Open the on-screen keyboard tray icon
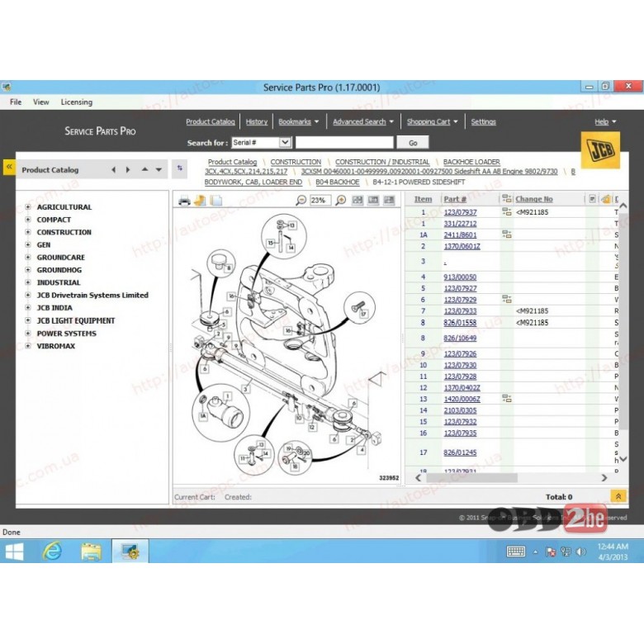Viewport: 644px width, 644px height. coord(515,552)
